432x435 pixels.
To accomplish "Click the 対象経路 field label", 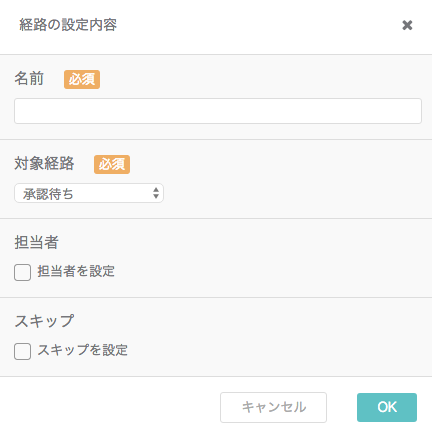I will pyautogui.click(x=44, y=164).
